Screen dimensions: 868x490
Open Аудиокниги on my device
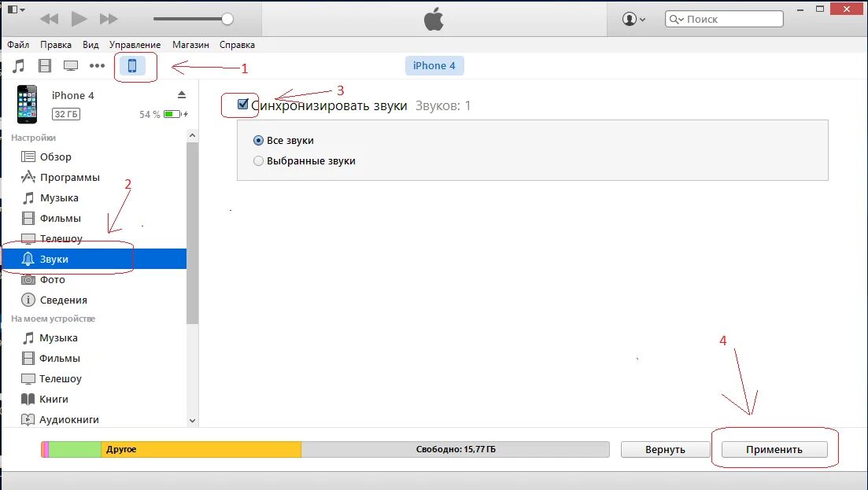(94, 419)
